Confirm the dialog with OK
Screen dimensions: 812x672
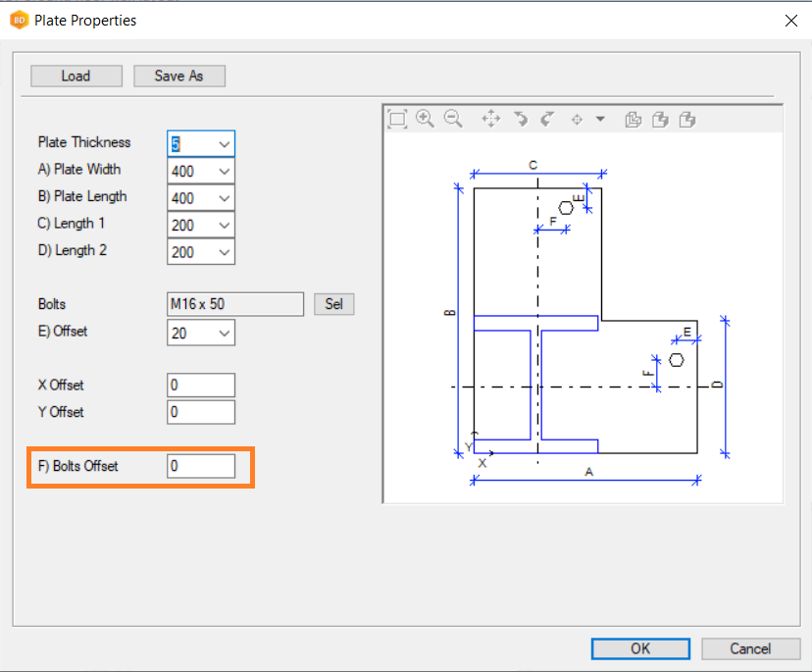coord(639,648)
